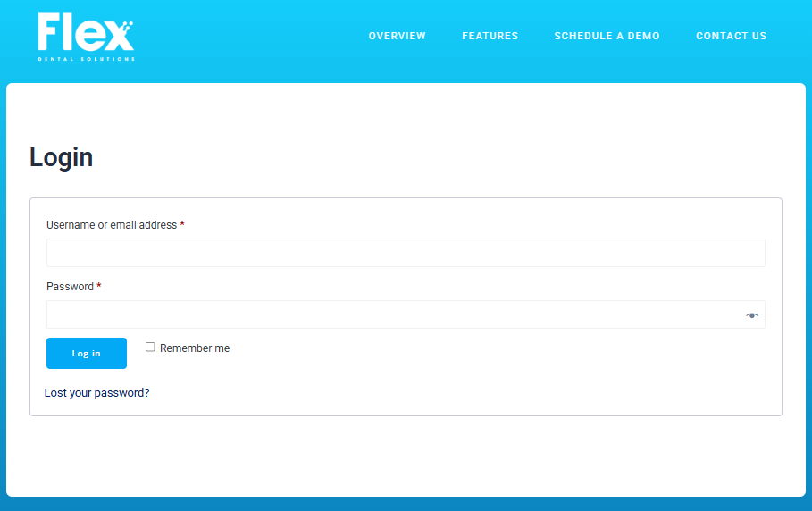
Task: Click the Remember me label text
Action: 195,348
